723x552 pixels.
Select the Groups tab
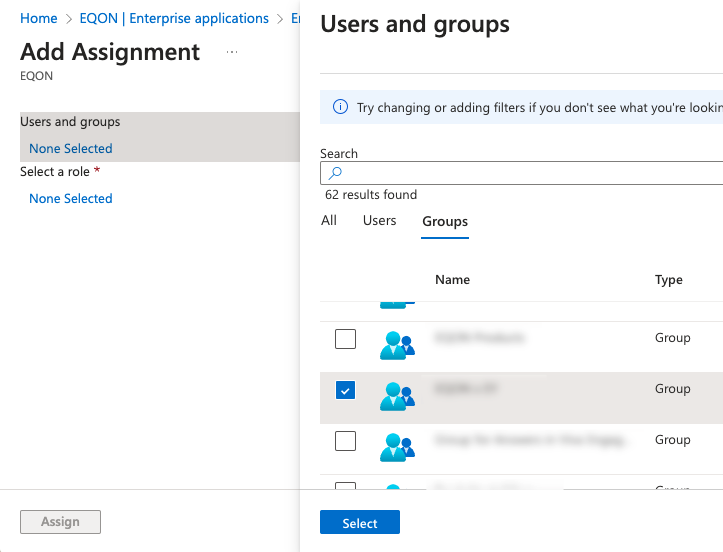click(x=445, y=221)
